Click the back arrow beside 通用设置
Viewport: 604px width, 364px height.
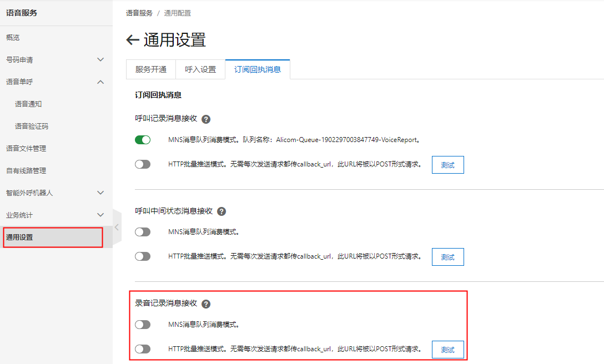tap(133, 40)
